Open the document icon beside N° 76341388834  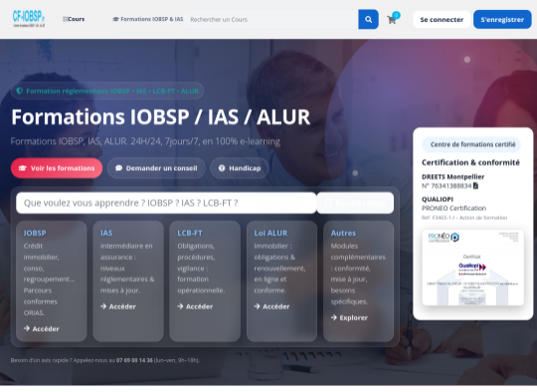pos(475,186)
